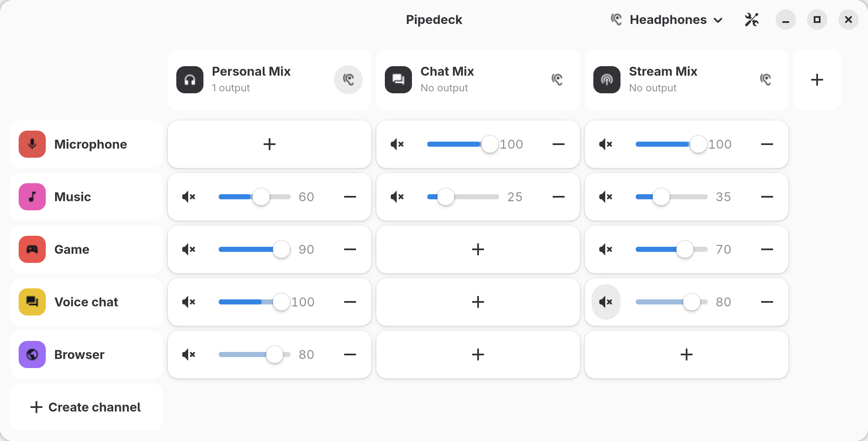This screenshot has height=441, width=868.
Task: Maximize the Pipedeck window
Action: [x=817, y=20]
